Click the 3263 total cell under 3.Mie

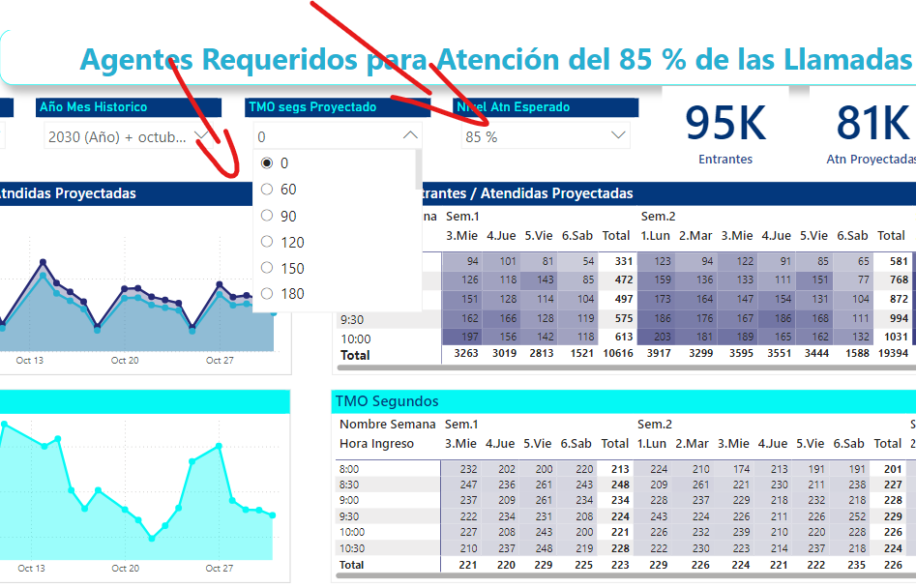click(x=466, y=353)
